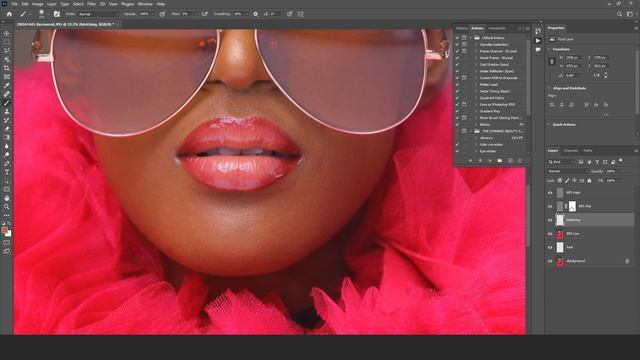Click the rotation angle field
This screenshot has height=360, width=640.
[571, 76]
